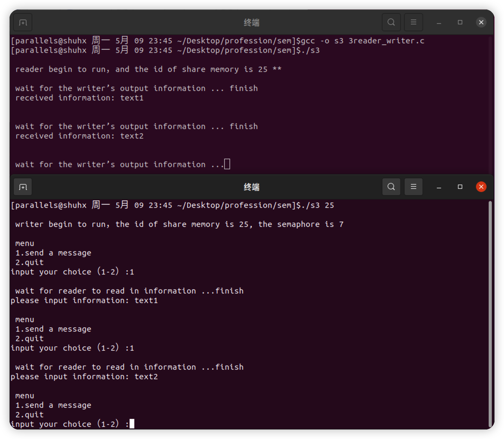Open new tab in upper terminal window
Viewport: 504px width, 439px height.
coord(23,22)
